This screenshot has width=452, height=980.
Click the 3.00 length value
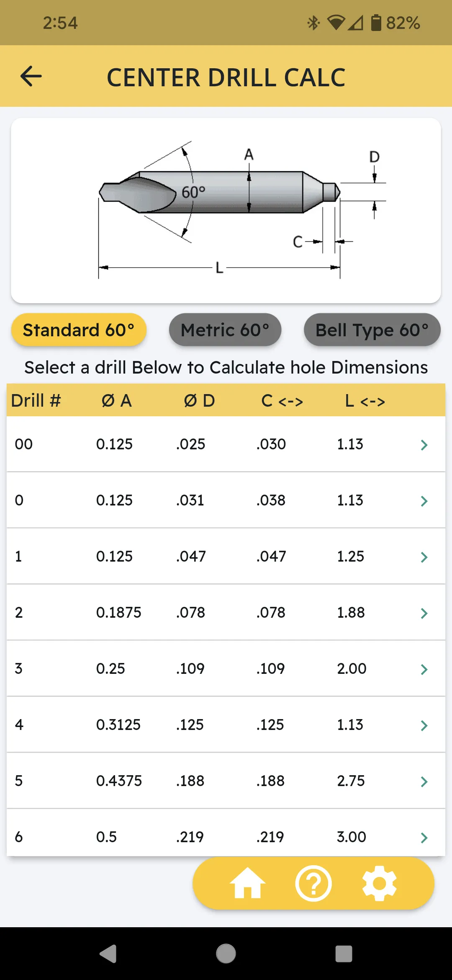click(352, 837)
